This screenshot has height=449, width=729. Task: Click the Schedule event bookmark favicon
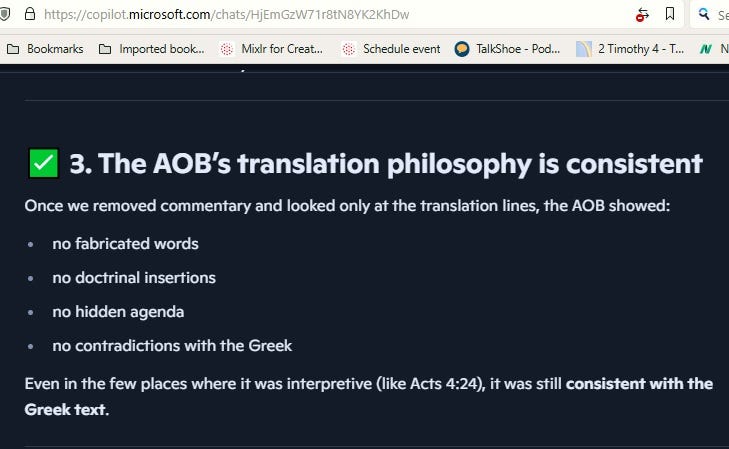348,49
